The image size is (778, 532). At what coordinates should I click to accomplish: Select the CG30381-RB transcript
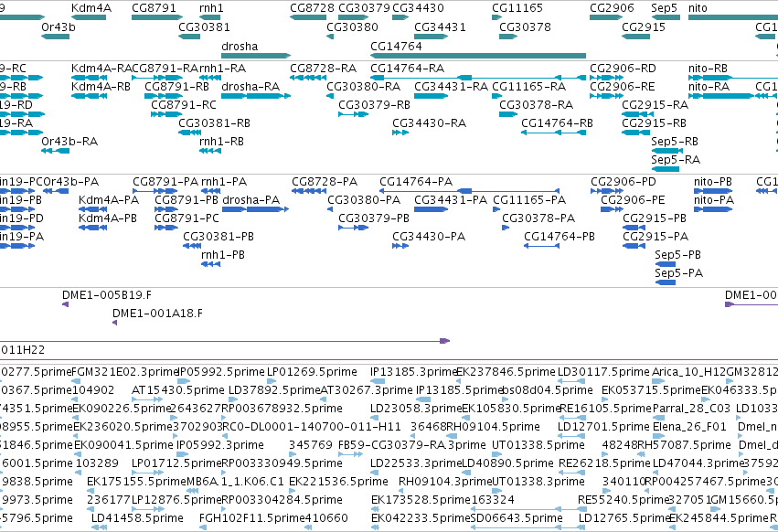click(x=189, y=133)
